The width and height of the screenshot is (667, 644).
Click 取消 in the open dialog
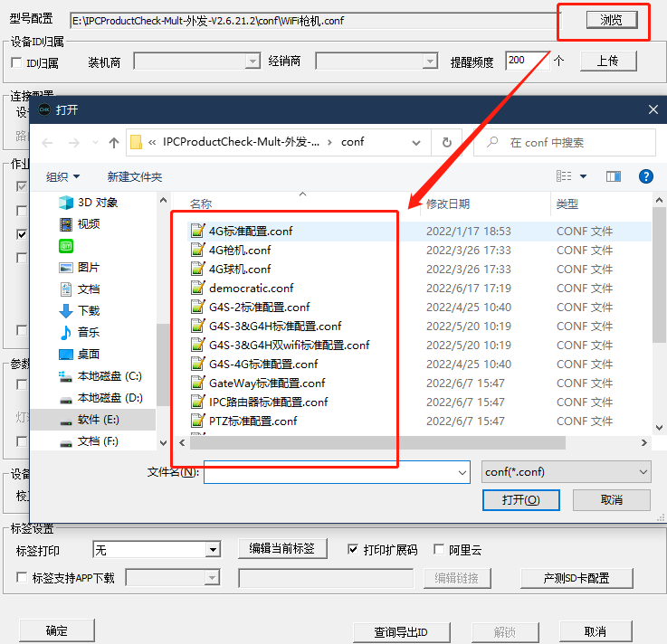coord(611,500)
